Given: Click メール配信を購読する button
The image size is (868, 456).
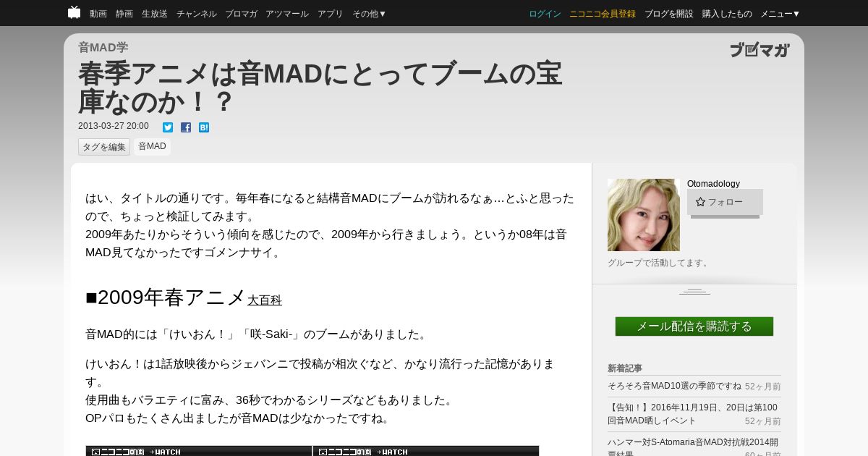Looking at the screenshot, I should point(694,326).
